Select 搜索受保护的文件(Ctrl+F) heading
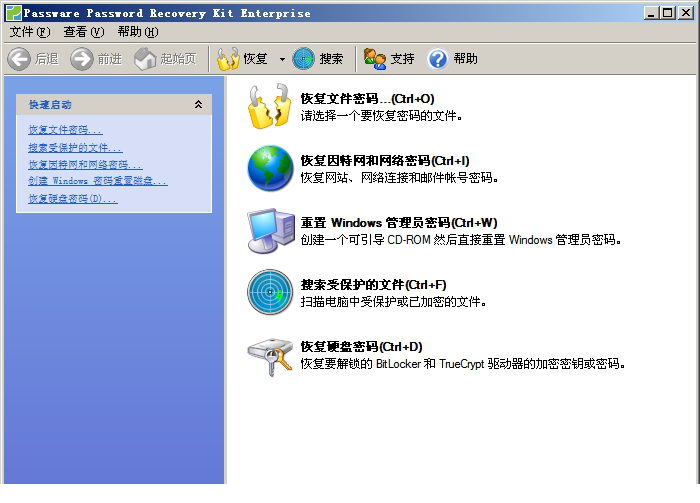Image resolution: width=700 pixels, height=503 pixels. coord(373,284)
